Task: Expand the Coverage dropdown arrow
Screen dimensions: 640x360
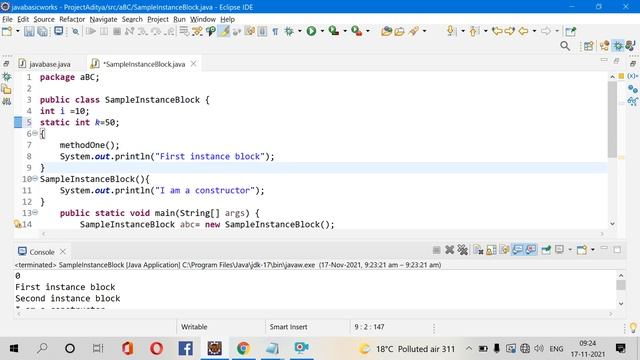Action: coord(345,31)
